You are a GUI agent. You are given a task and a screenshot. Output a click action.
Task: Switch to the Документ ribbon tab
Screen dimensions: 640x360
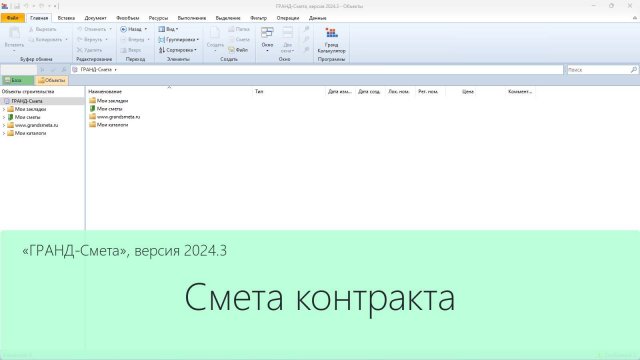(96, 18)
